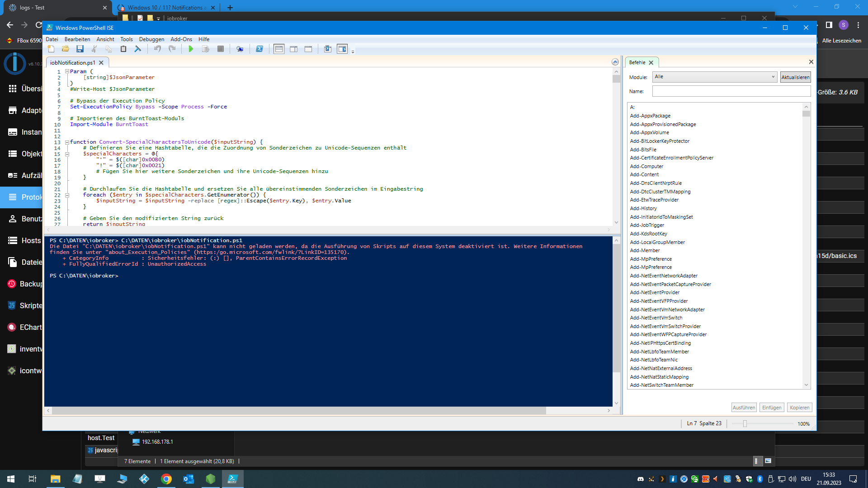Select Add-Computer in the command list
This screenshot has height=488, width=868.
coord(646,167)
